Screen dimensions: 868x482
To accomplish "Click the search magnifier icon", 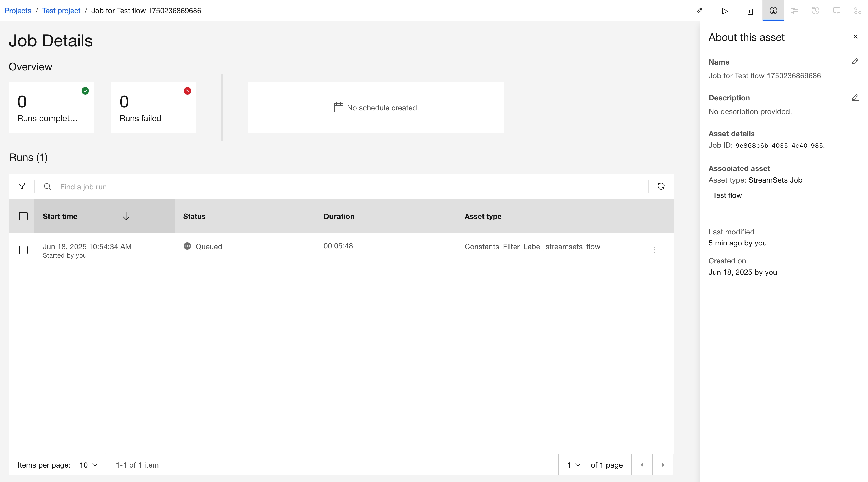I will coord(47,187).
